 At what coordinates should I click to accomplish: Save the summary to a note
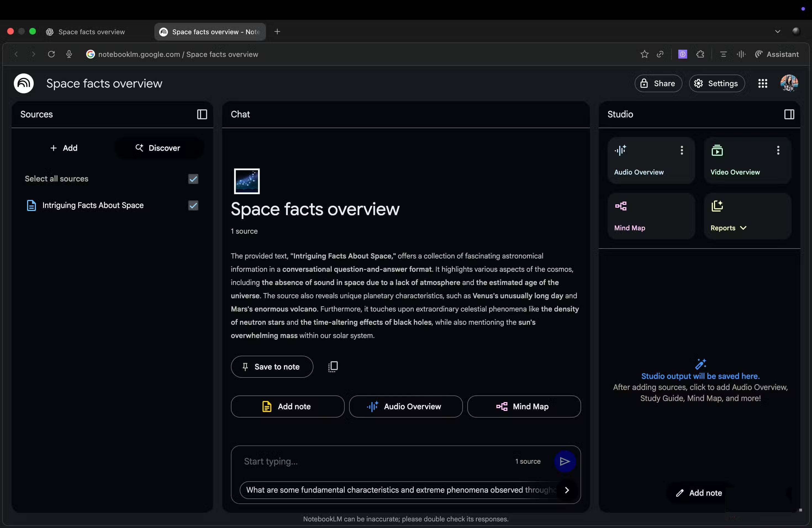click(272, 367)
